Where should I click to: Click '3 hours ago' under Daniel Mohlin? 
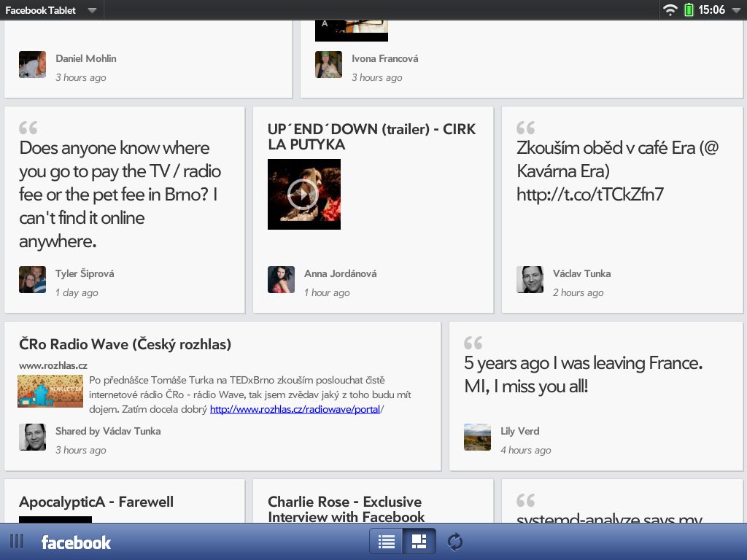pyautogui.click(x=80, y=77)
